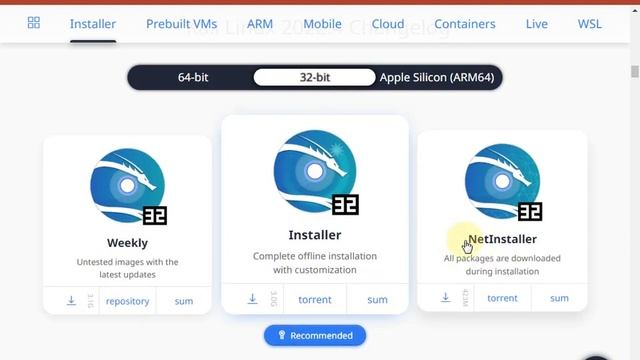Get the NetInstaller torrent link
The height and width of the screenshot is (360, 640).
coord(502,298)
